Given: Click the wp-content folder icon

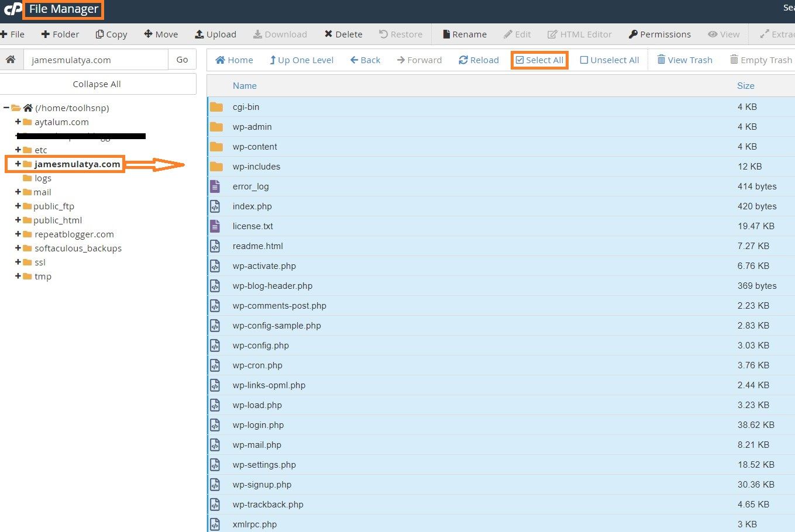Looking at the screenshot, I should click(x=216, y=147).
